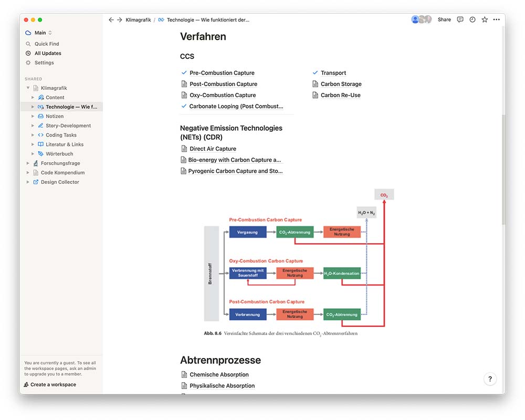Collapse the Klimagrafik sidebar section
This screenshot has height=420, width=525.
tap(28, 88)
